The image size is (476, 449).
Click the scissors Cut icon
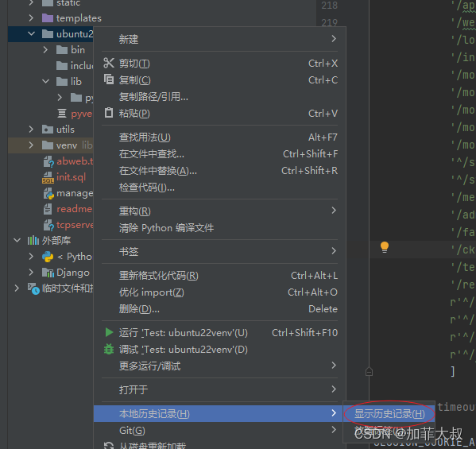pos(109,63)
